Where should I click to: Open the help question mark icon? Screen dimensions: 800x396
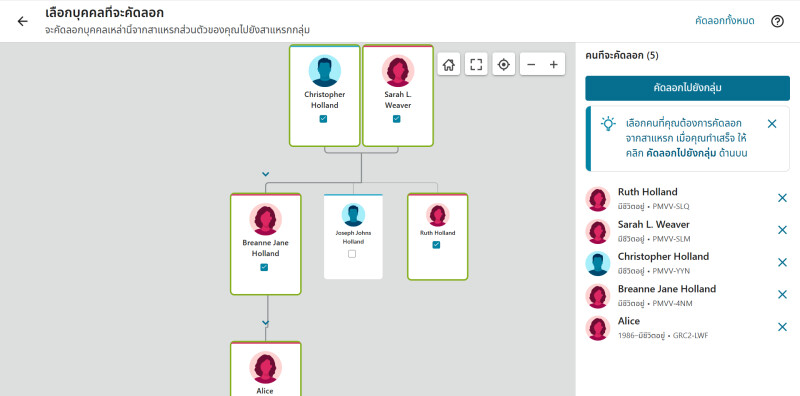(x=777, y=21)
